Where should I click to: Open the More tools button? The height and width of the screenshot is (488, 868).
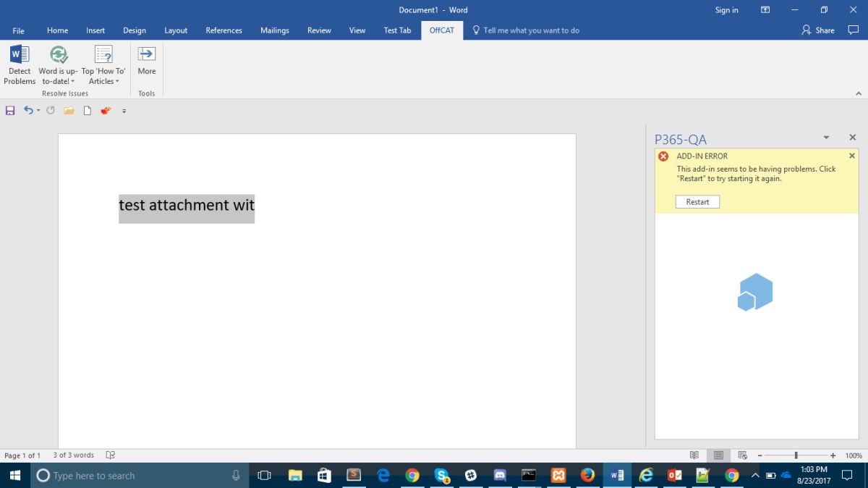[147, 61]
